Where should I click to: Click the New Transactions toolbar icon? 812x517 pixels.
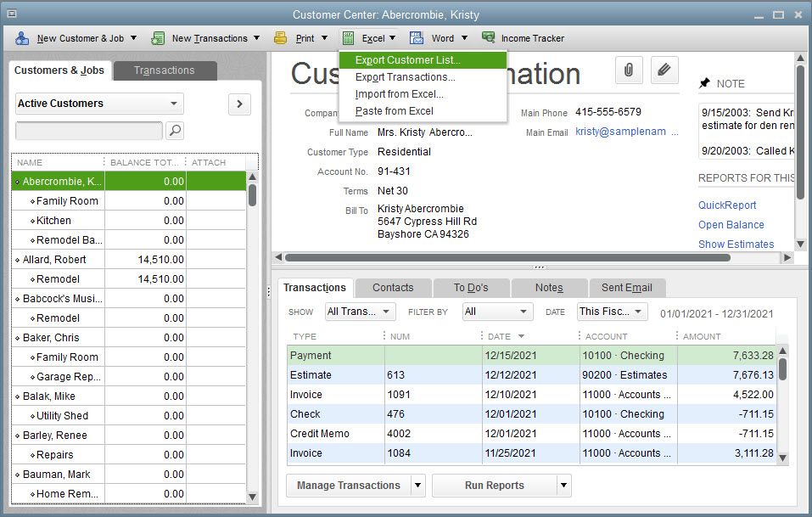158,38
